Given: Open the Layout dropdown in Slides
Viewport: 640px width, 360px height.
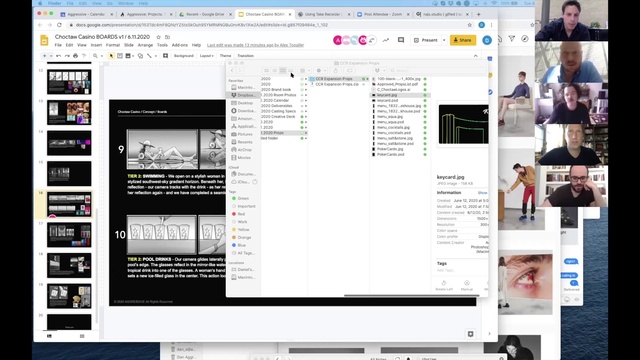Looking at the screenshot, I should pyautogui.click(x=207, y=56).
